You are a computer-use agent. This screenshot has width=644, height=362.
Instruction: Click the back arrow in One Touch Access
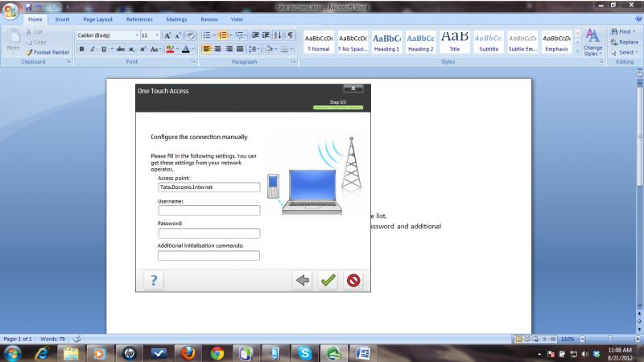303,280
